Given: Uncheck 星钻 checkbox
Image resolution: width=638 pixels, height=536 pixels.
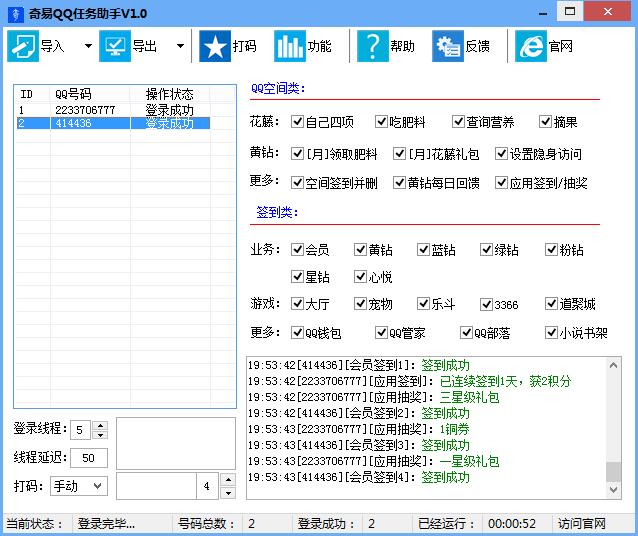Looking at the screenshot, I should 297,277.
